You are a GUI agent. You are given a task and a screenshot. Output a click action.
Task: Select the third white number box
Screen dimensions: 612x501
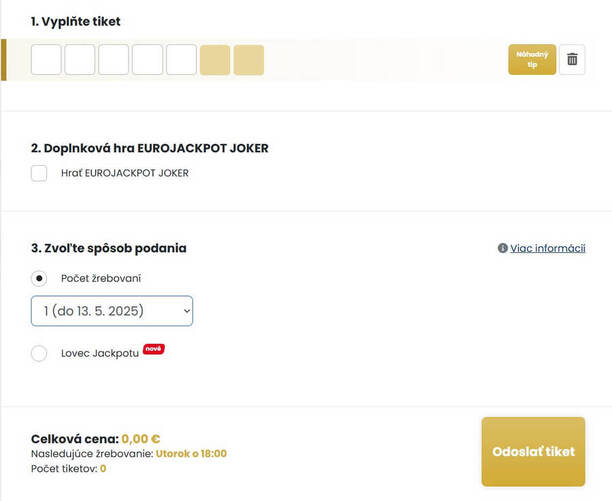tap(114, 59)
